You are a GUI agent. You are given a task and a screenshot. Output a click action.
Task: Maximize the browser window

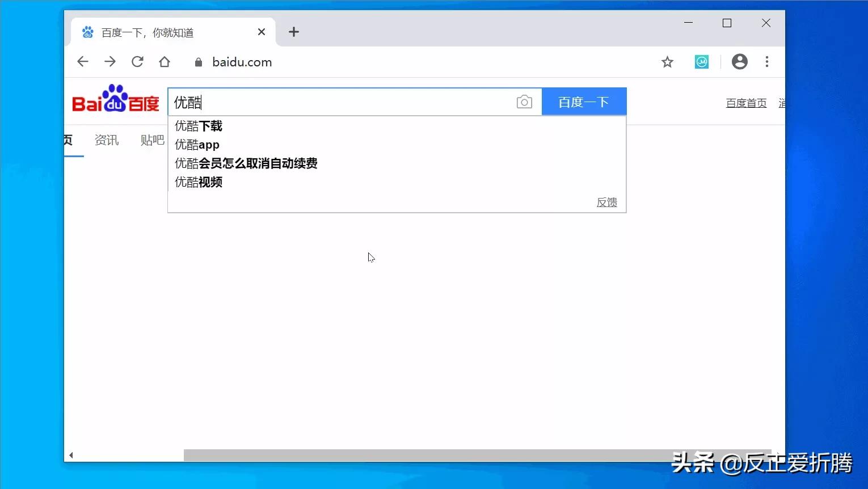(x=727, y=23)
